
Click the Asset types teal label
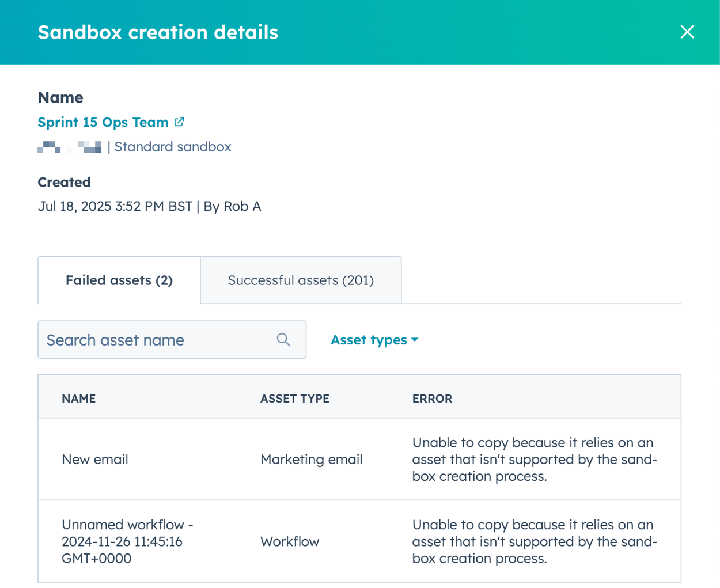[x=369, y=340]
